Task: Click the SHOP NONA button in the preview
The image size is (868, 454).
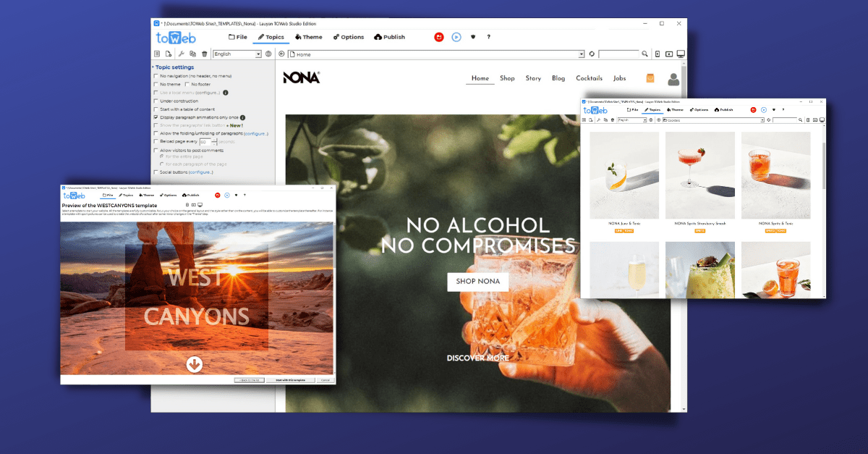Action: pos(477,282)
